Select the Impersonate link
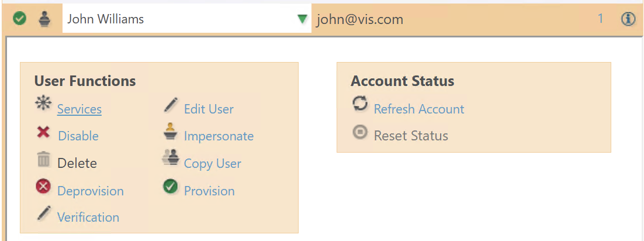Screen dimensions: 644x241 219,136
